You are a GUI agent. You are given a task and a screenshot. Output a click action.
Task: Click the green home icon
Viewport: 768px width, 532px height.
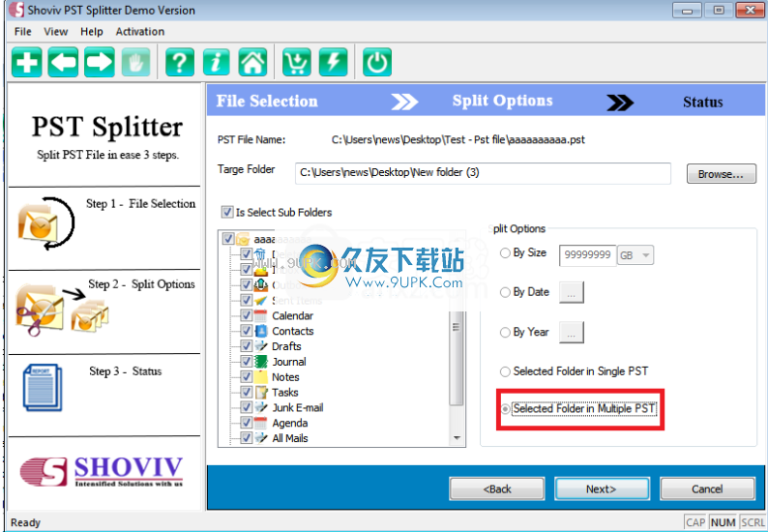pyautogui.click(x=252, y=62)
